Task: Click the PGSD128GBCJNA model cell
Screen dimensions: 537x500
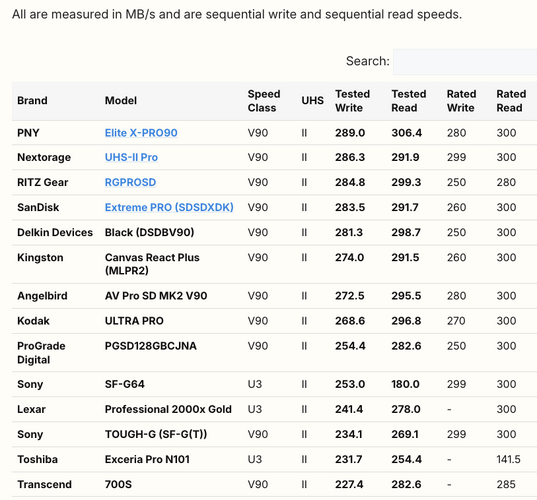Action: [151, 346]
